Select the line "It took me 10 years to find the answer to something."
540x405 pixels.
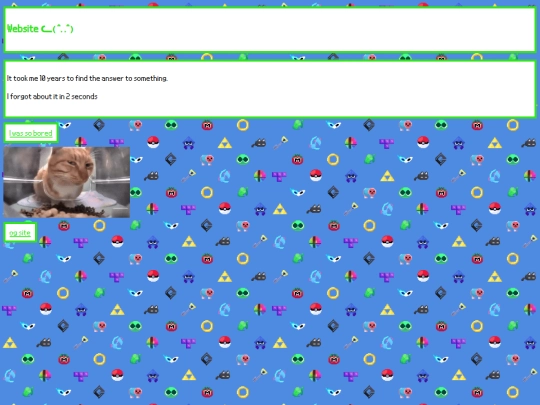(x=87, y=79)
